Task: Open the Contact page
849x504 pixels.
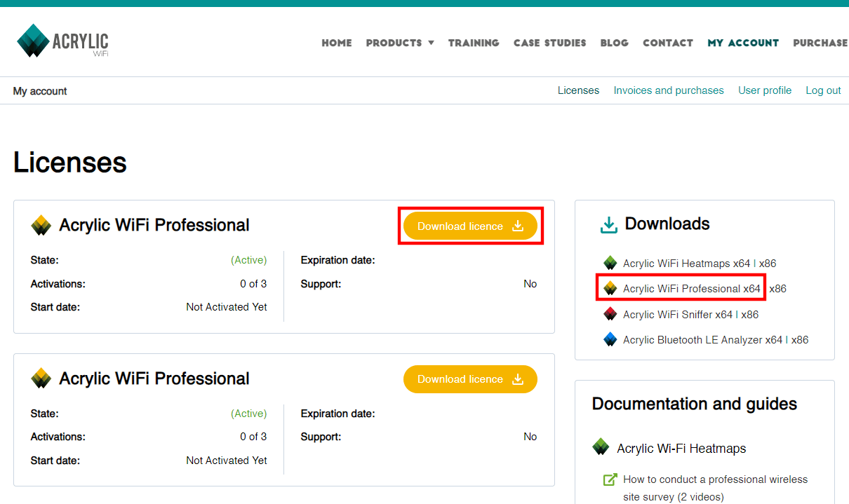Action: pyautogui.click(x=668, y=43)
